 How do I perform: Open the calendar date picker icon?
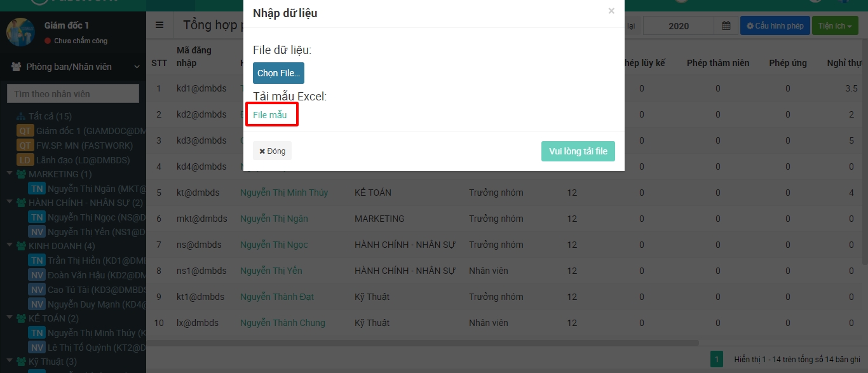coord(726,26)
